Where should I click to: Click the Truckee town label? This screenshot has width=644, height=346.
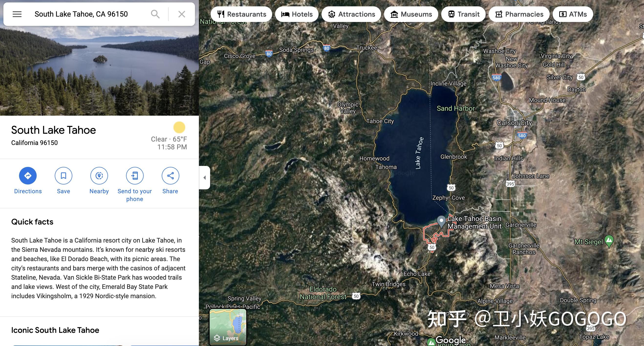pyautogui.click(x=366, y=48)
